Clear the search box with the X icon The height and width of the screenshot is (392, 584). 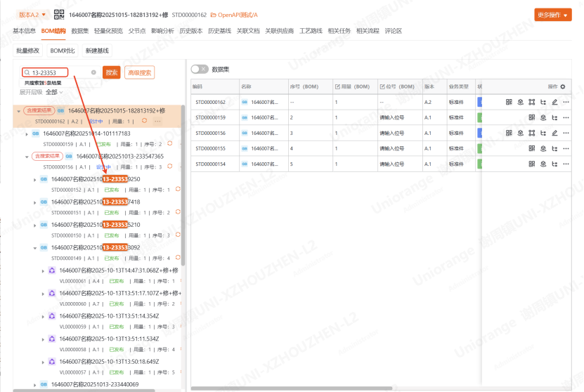(93, 72)
